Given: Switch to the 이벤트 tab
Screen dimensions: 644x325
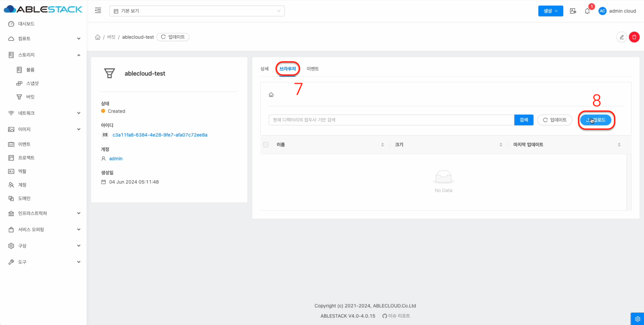Looking at the screenshot, I should pyautogui.click(x=313, y=69).
